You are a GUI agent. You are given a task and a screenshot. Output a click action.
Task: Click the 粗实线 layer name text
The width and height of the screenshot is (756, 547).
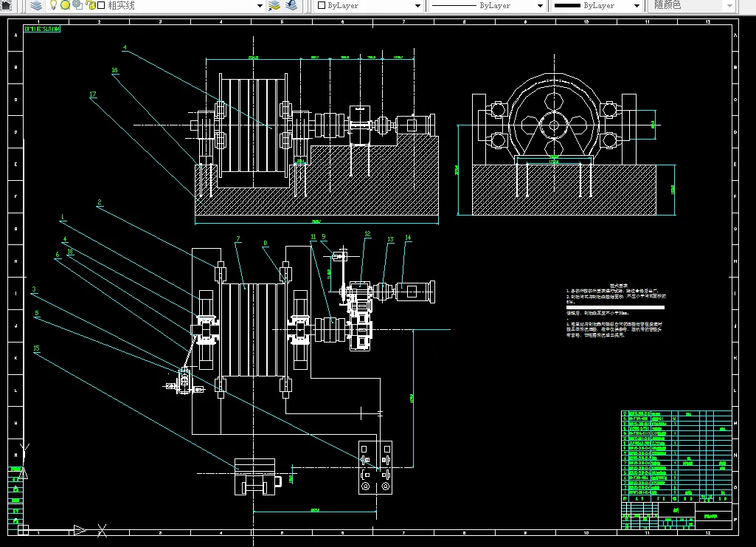coord(121,5)
